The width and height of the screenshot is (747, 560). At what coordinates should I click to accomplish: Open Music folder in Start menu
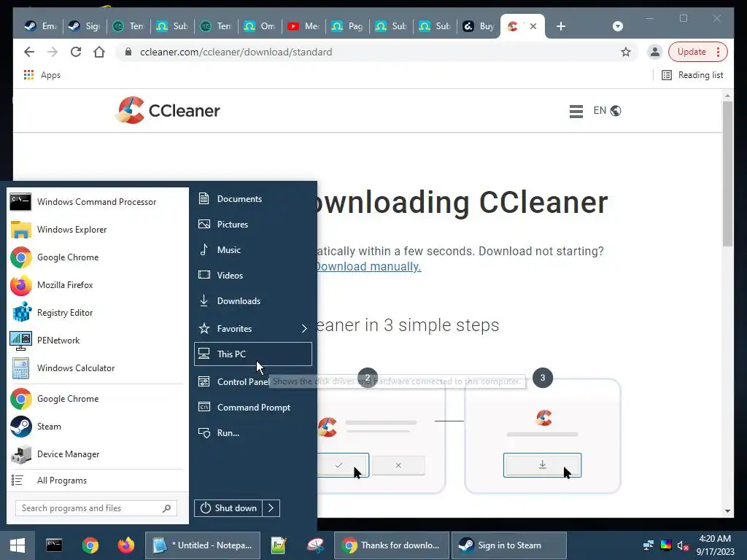[x=253, y=250]
